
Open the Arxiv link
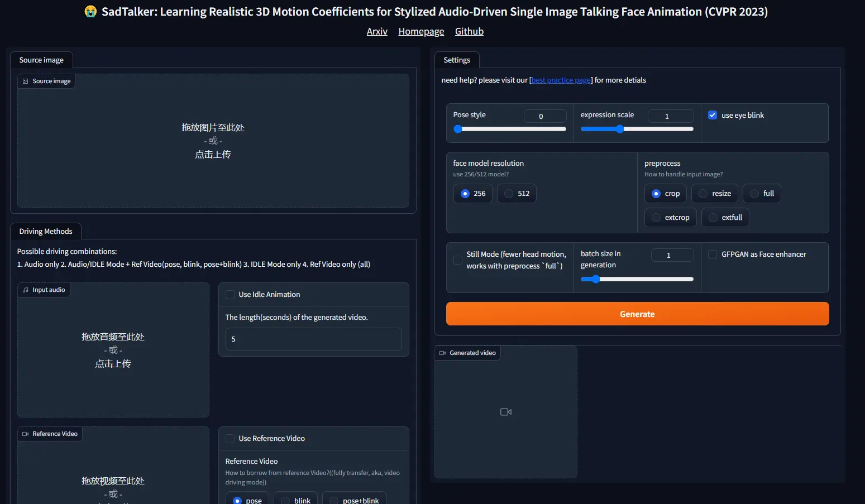click(x=377, y=31)
